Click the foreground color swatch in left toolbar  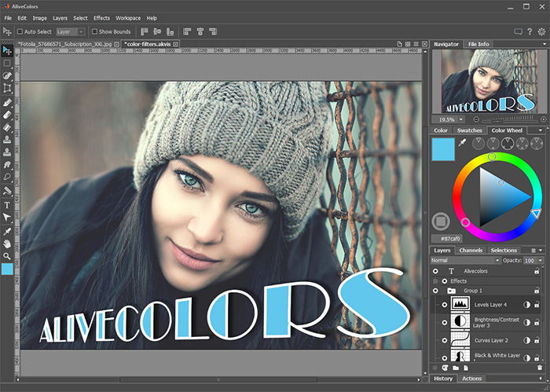[x=7, y=269]
